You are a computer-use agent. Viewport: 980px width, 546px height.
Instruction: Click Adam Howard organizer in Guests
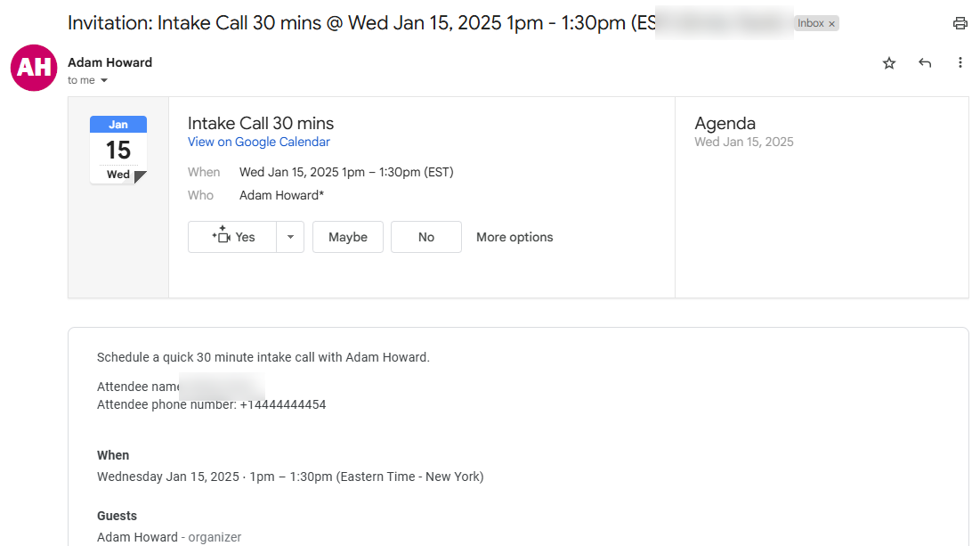coord(169,537)
